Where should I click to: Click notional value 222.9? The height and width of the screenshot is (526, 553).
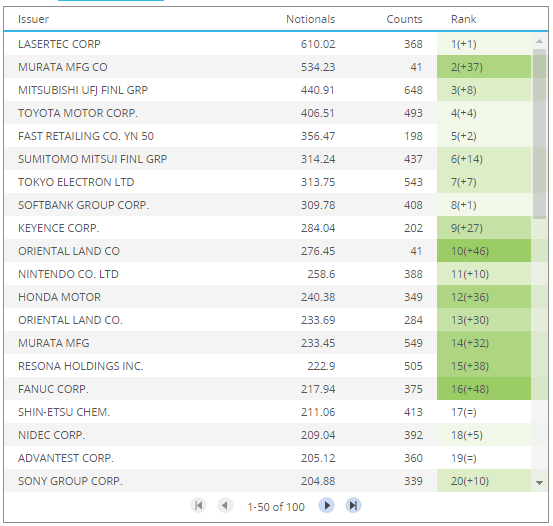pos(321,366)
